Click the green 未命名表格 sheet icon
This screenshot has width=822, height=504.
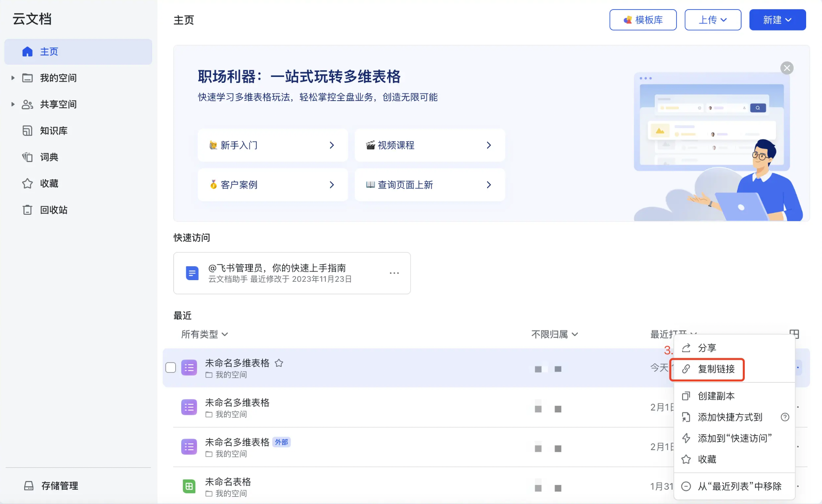click(x=189, y=486)
